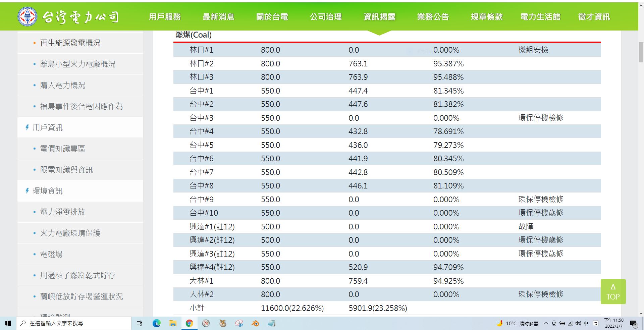Click the 78.691% value for 台中#4

tap(448, 131)
